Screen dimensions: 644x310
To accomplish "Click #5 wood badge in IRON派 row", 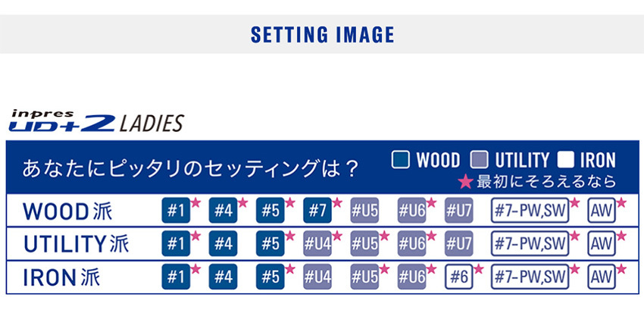I will [x=270, y=277].
